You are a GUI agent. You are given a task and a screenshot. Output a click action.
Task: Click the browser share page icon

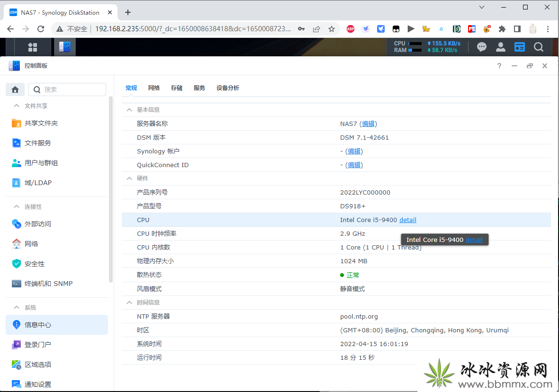[x=316, y=29]
